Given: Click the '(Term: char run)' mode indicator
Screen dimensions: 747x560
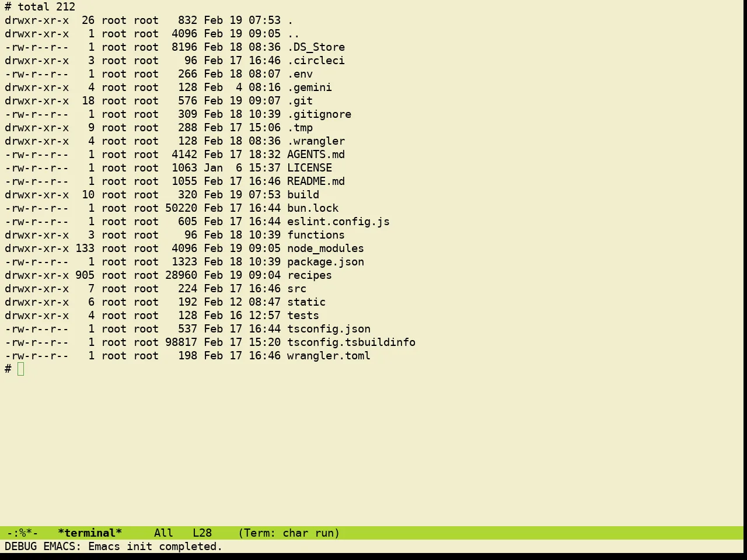Looking at the screenshot, I should pos(289,533).
